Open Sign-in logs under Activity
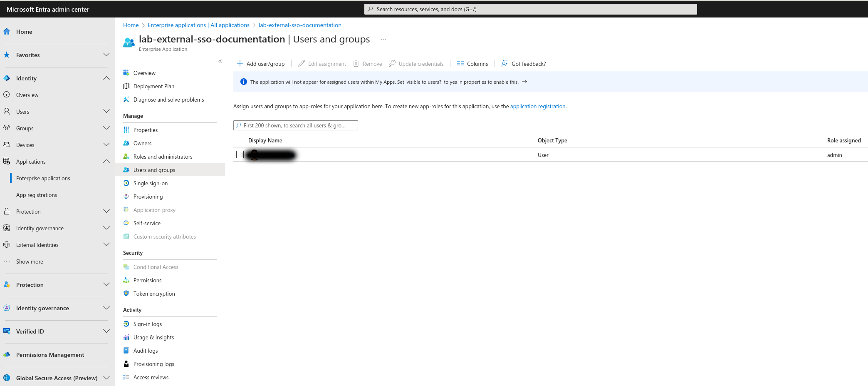Screen dimensions: 868x386 [148, 324]
